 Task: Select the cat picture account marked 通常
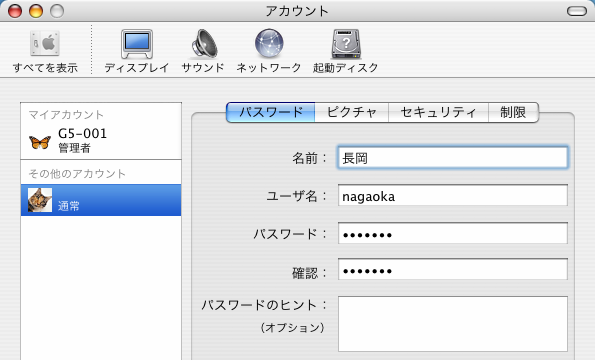(x=101, y=200)
